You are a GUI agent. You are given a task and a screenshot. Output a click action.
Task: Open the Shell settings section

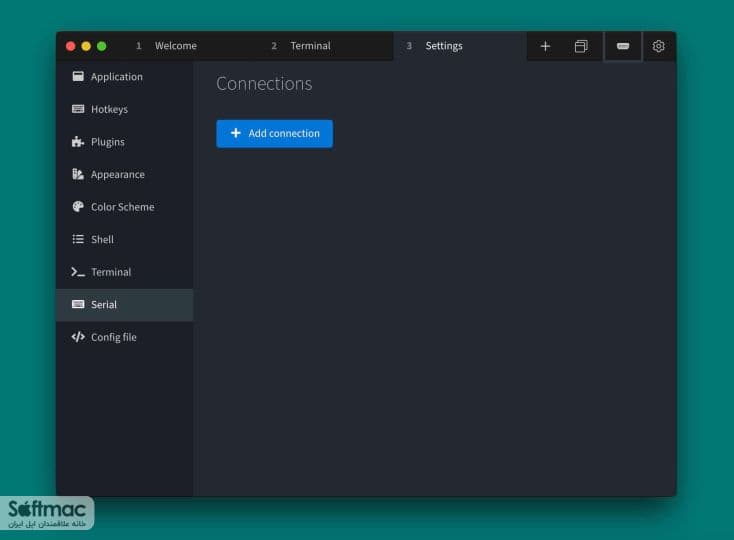pos(125,240)
